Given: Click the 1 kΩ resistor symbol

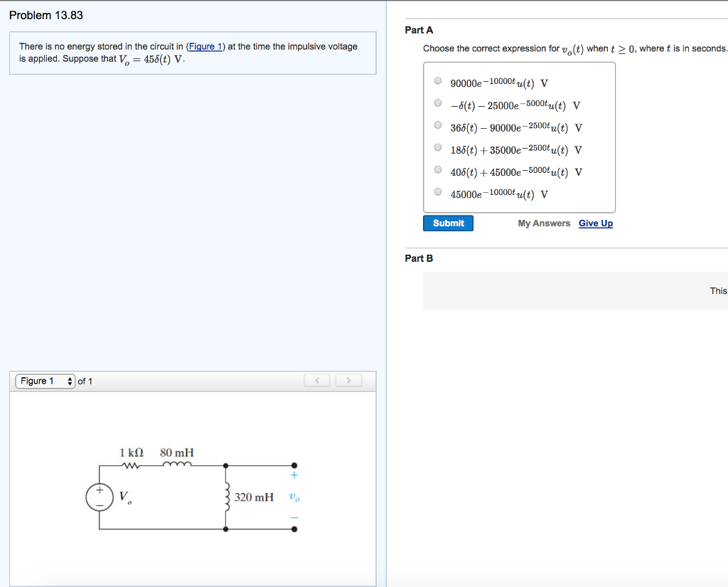Looking at the screenshot, I should pyautogui.click(x=130, y=465).
